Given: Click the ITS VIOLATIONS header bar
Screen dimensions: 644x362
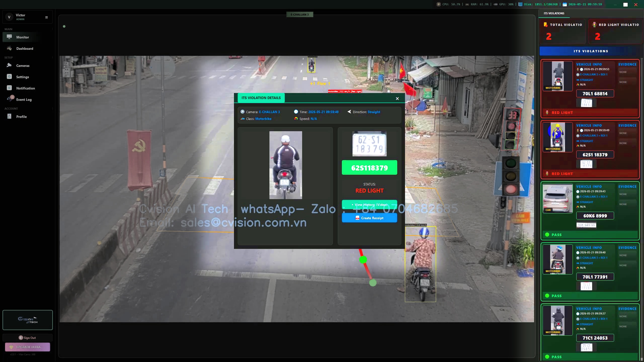Looking at the screenshot, I should click(x=590, y=51).
